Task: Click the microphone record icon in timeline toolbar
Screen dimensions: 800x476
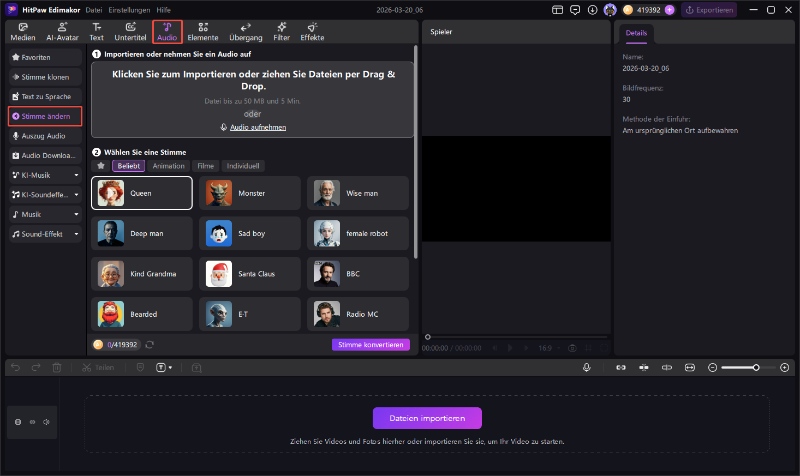Action: pyautogui.click(x=587, y=368)
